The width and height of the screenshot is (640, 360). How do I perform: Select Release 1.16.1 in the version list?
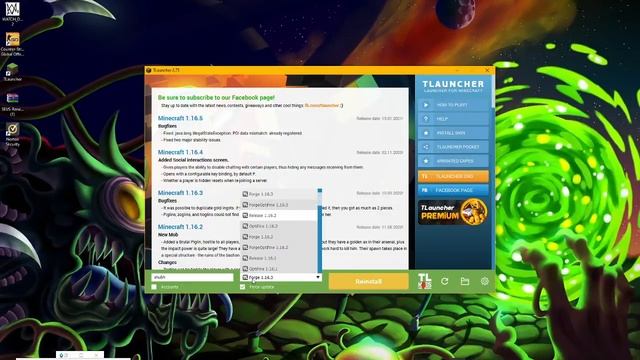coord(279,258)
